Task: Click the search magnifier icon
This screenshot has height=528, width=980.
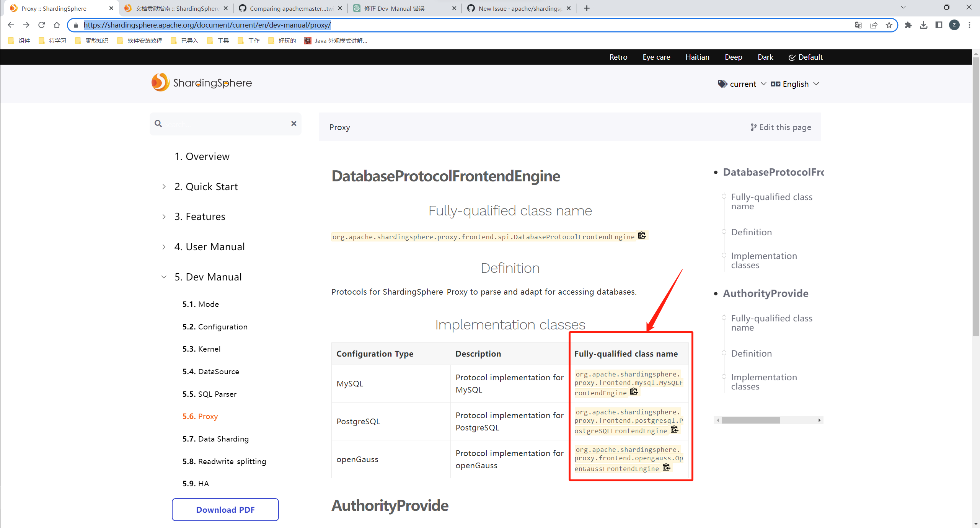Action: pyautogui.click(x=158, y=123)
